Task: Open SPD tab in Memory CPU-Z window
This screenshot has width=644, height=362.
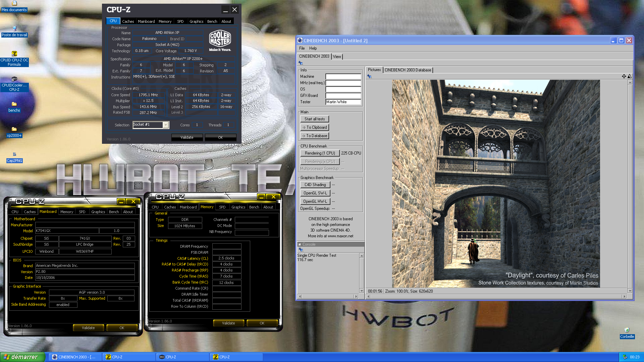Action: [222, 207]
